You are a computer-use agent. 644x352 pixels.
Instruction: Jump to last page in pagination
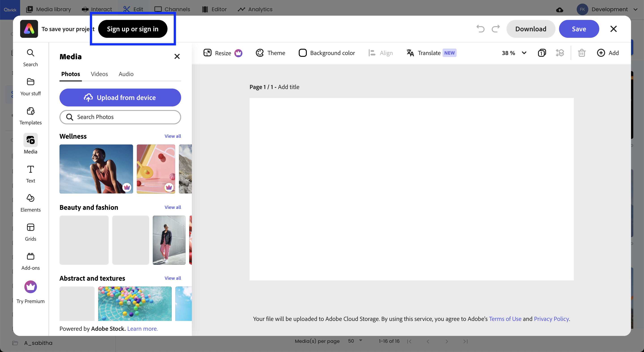pos(465,341)
